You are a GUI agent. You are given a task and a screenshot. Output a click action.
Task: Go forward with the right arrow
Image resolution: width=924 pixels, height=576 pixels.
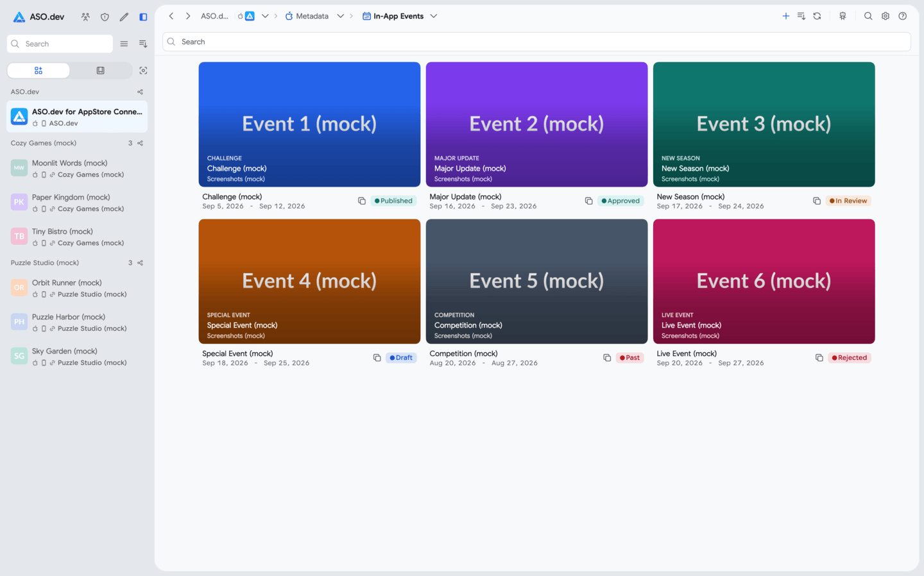click(188, 16)
